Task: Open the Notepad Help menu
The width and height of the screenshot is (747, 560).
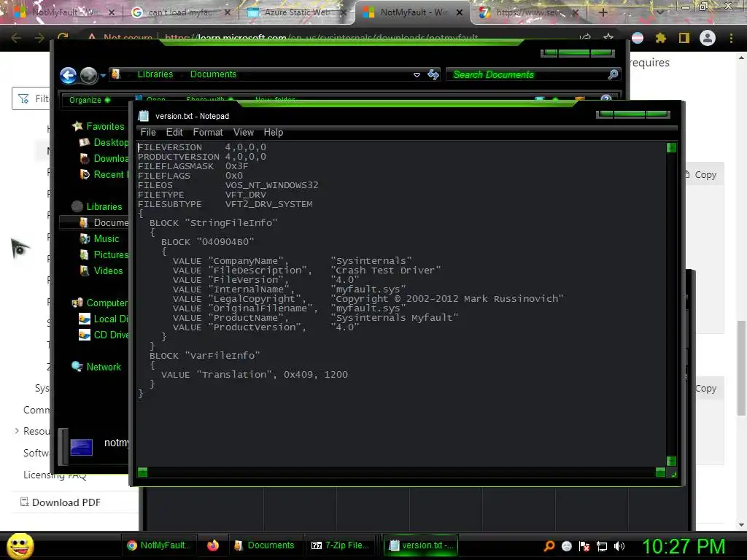Action: click(274, 133)
